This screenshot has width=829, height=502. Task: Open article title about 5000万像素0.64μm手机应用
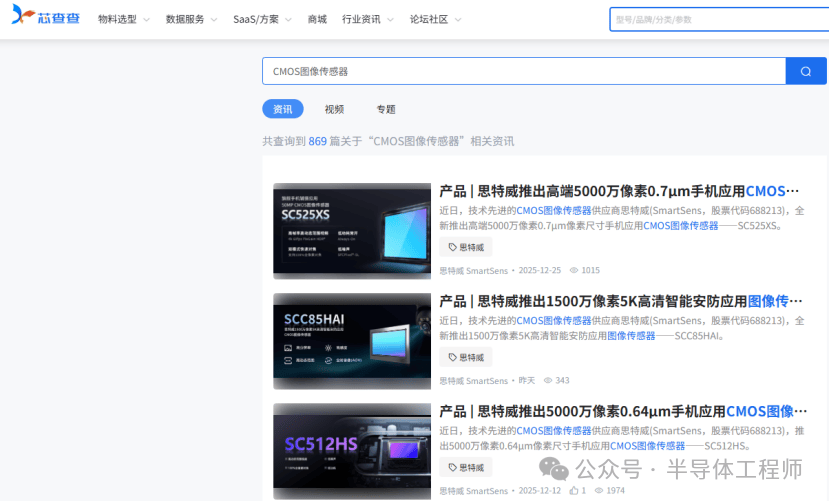pyautogui.click(x=623, y=411)
